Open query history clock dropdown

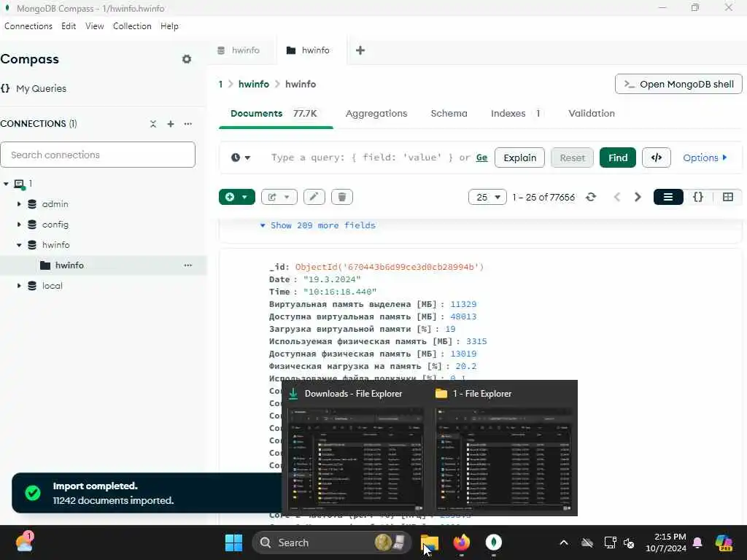[241, 157]
